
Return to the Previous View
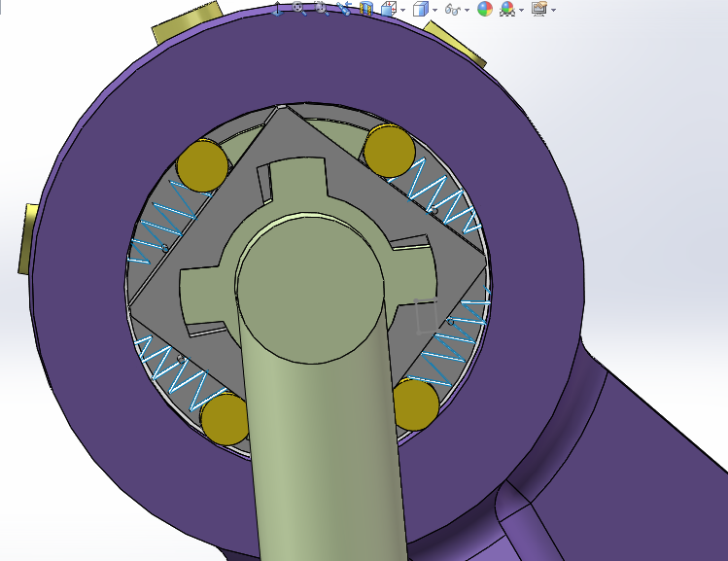344,9
